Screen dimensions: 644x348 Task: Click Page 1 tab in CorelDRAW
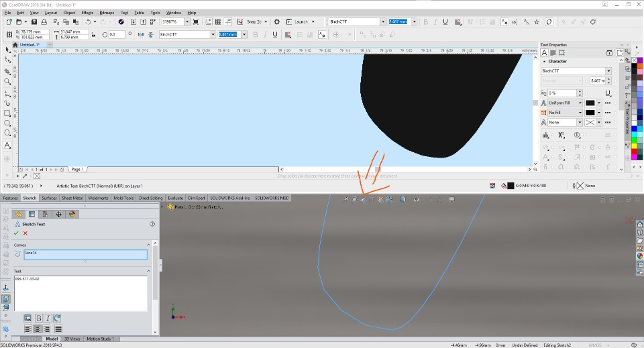pos(77,169)
